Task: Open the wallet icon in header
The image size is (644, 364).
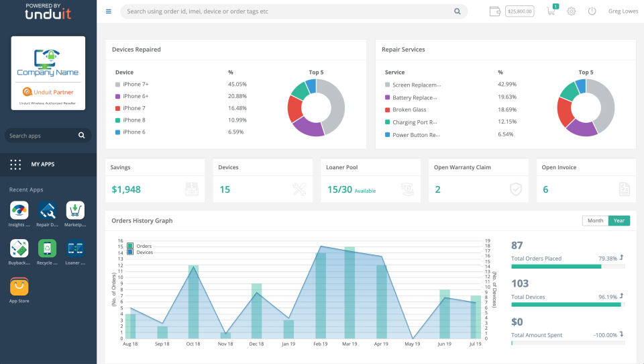Action: 495,11
